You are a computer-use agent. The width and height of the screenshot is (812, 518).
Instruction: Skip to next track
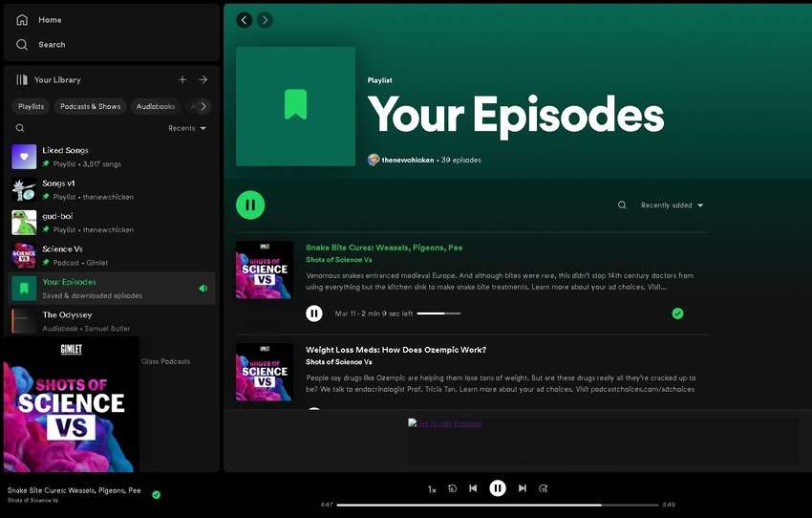(523, 488)
